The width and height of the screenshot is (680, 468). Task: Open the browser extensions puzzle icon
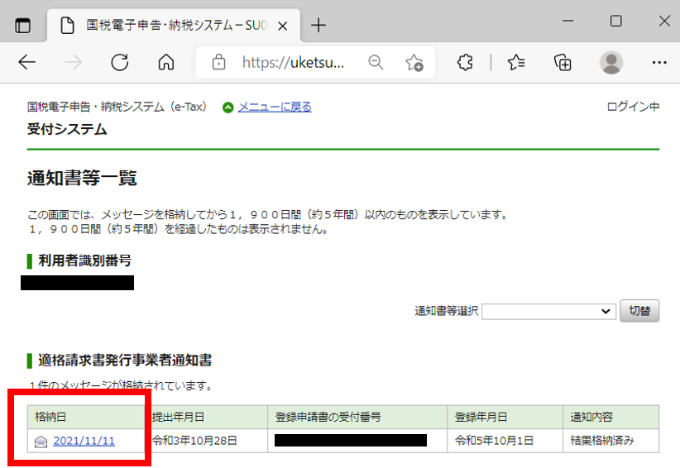tap(465, 62)
